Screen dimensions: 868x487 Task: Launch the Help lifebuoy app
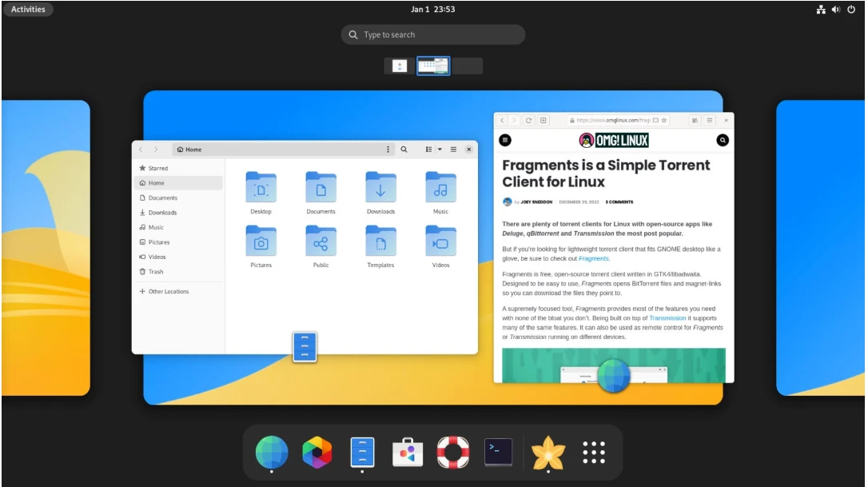pyautogui.click(x=453, y=452)
